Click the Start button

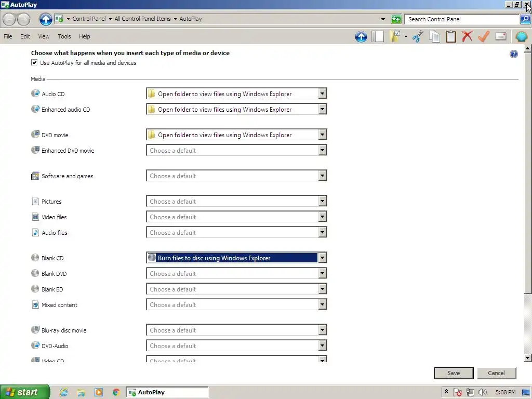click(25, 392)
